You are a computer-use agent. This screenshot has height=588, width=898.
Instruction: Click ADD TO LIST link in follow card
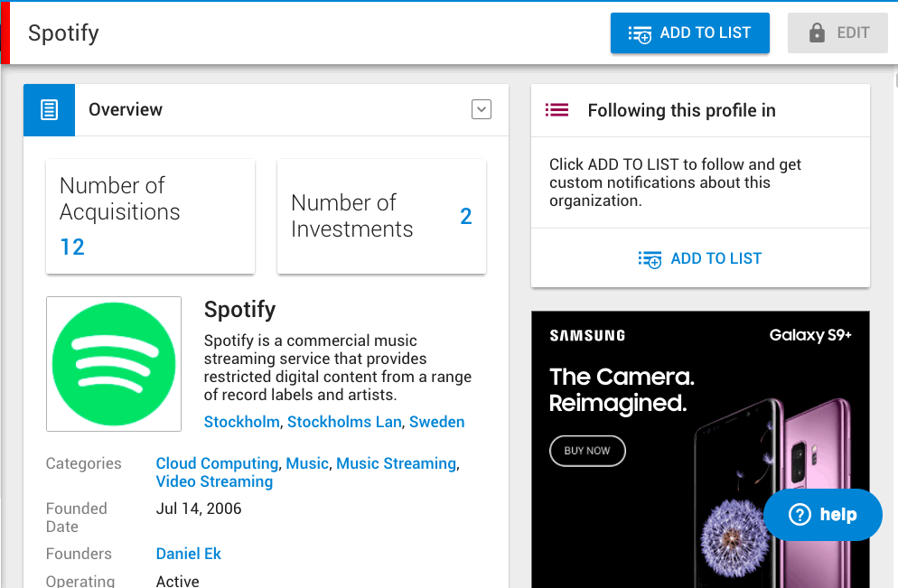pos(700,259)
